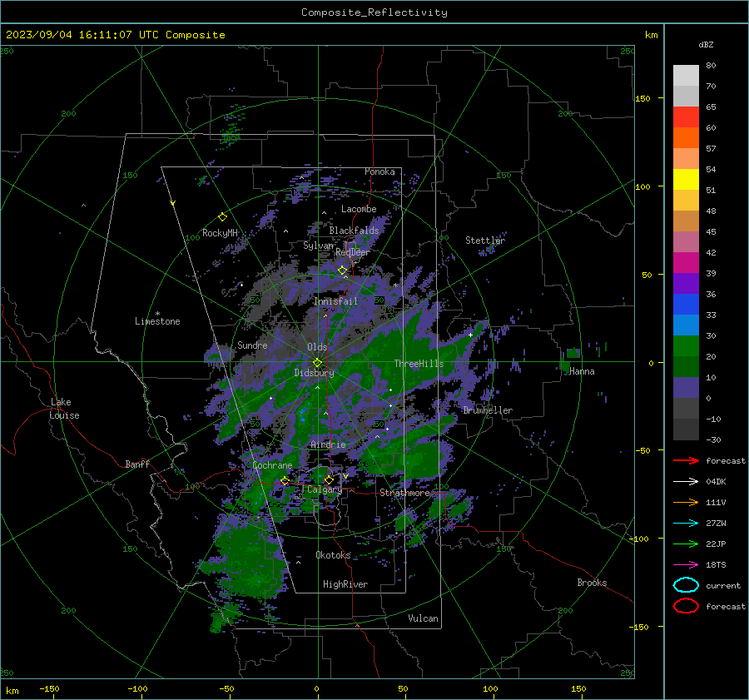The image size is (749, 700).
Task: Click the Lacombe city label
Action: (x=359, y=209)
